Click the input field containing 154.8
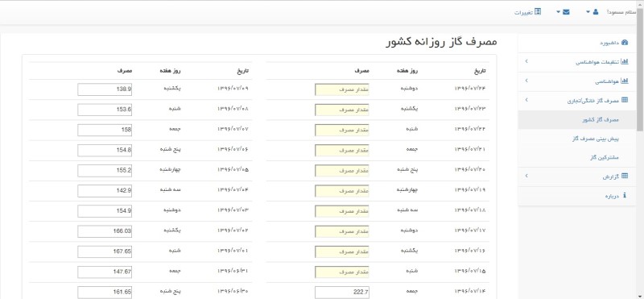Screen dimensions: 644x299 click(x=105, y=150)
